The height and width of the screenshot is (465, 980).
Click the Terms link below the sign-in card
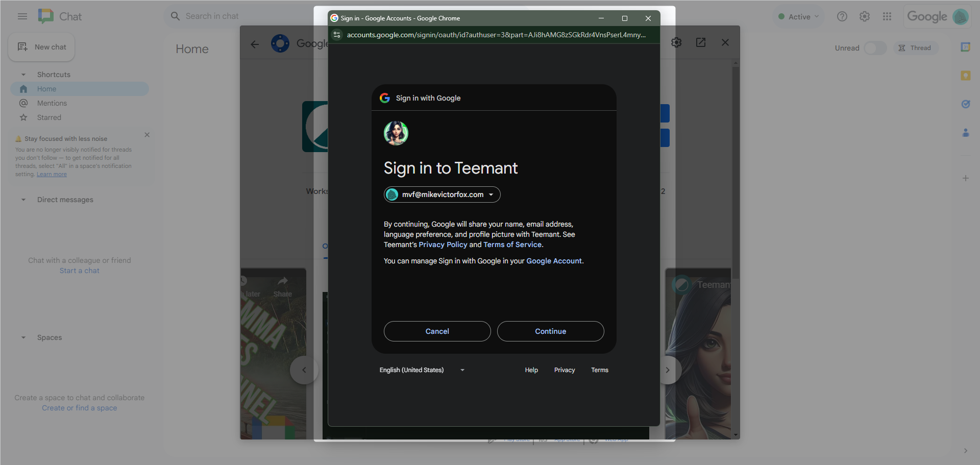(x=600, y=370)
